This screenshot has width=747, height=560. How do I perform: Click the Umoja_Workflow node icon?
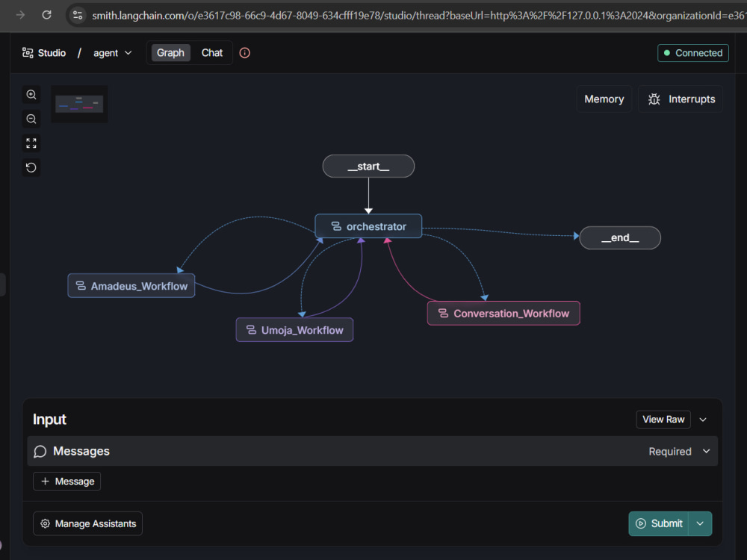tap(251, 329)
